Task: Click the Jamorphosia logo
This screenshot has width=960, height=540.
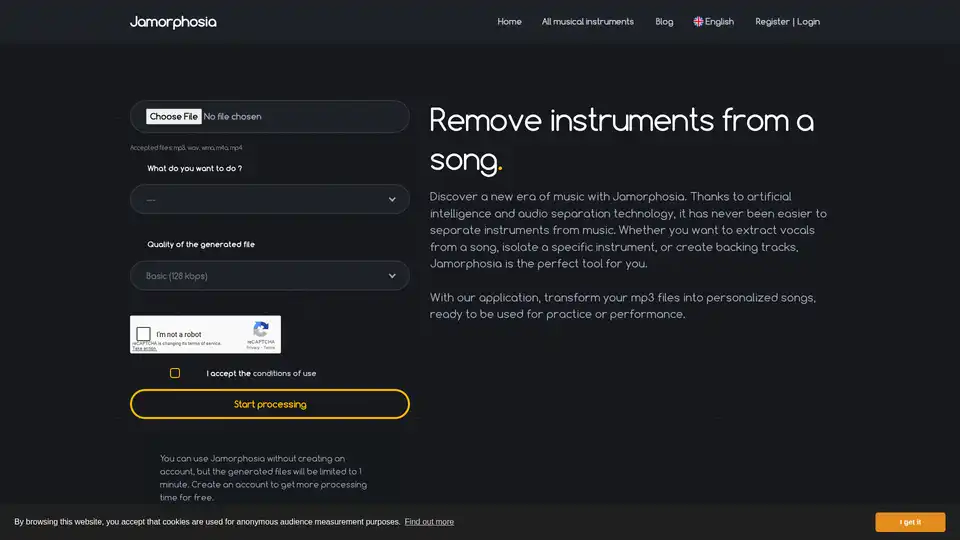Action: [173, 21]
